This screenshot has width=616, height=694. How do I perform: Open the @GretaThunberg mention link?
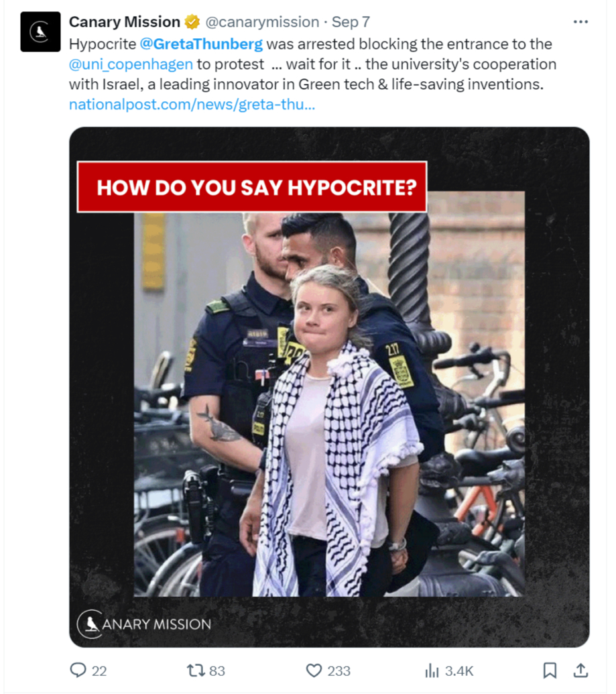[x=201, y=44]
